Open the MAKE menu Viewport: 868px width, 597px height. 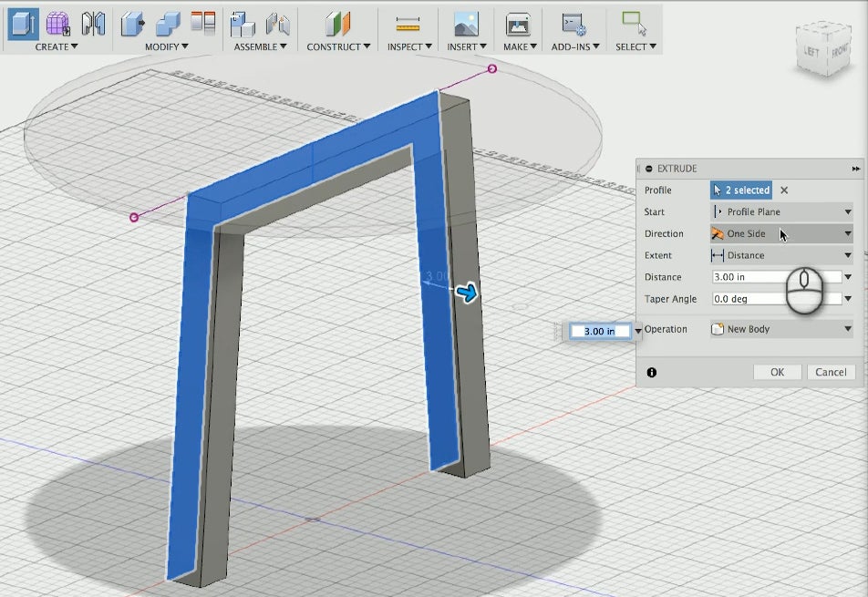520,47
